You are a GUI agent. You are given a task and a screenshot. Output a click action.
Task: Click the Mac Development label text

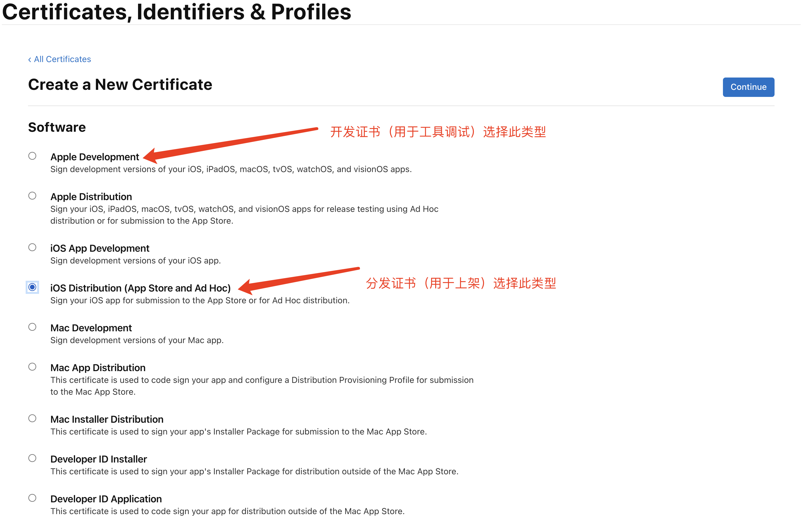click(91, 328)
